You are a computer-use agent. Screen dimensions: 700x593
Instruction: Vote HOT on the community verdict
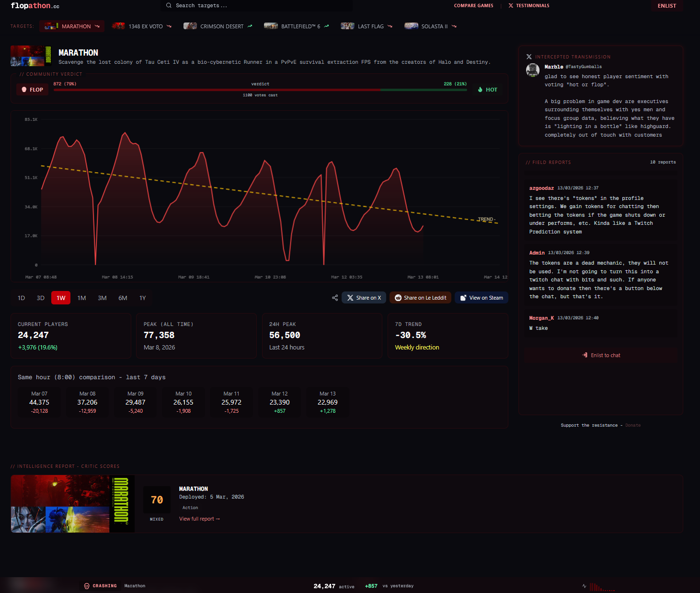pyautogui.click(x=488, y=90)
